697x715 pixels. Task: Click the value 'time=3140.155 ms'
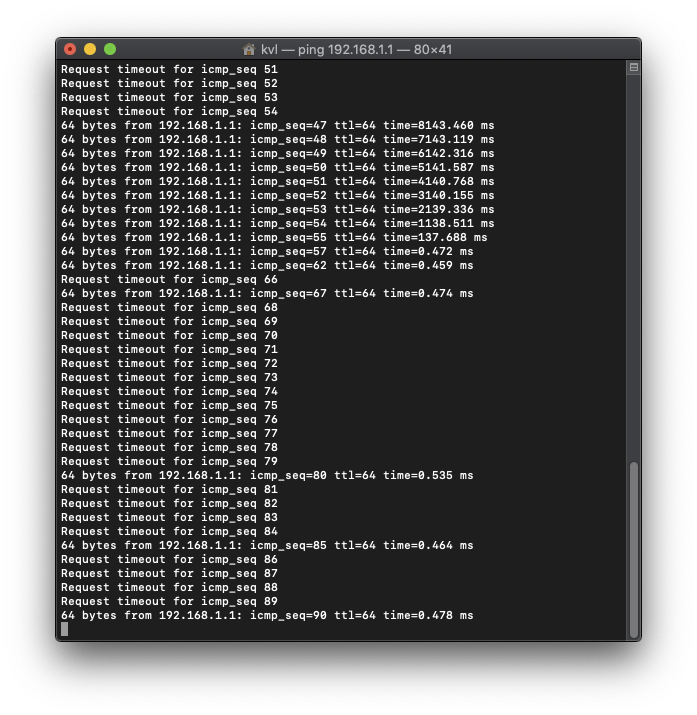pos(439,195)
